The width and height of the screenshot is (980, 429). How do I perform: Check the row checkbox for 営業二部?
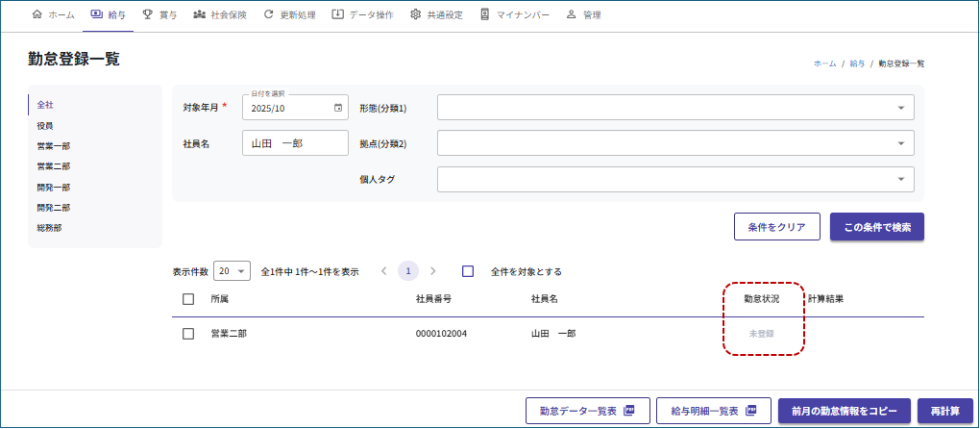[x=188, y=334]
